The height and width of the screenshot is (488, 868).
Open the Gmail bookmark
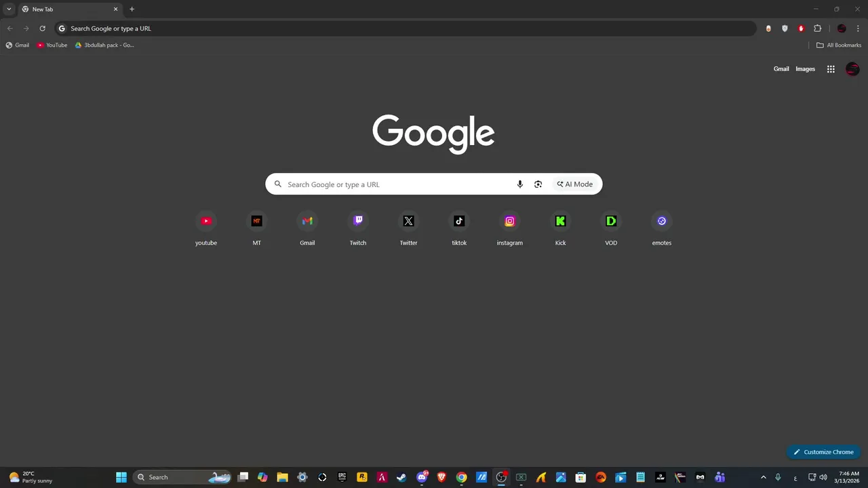pos(18,45)
